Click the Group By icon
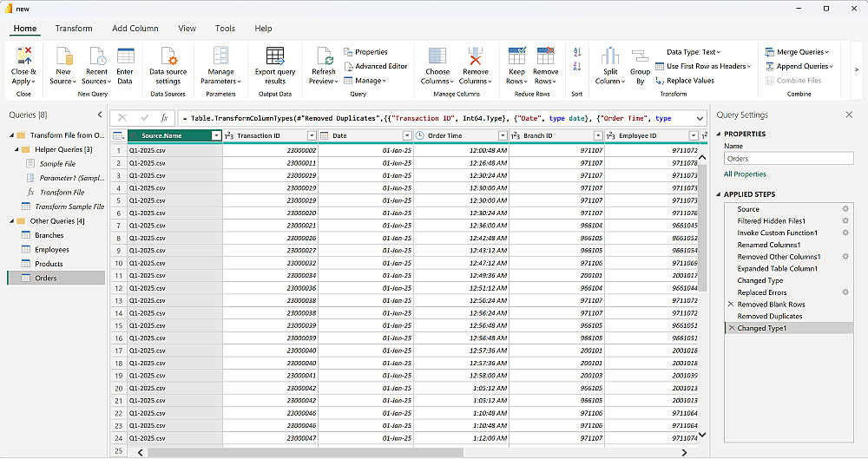 [x=640, y=57]
